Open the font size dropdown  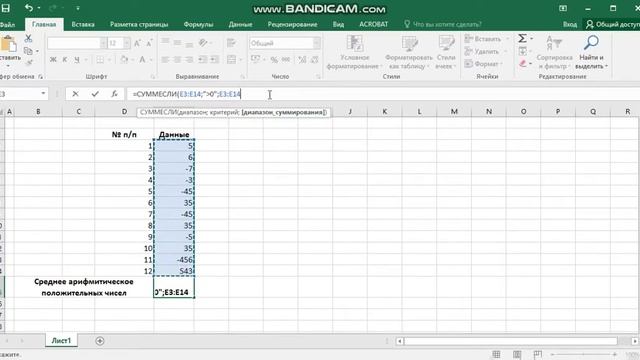point(127,43)
